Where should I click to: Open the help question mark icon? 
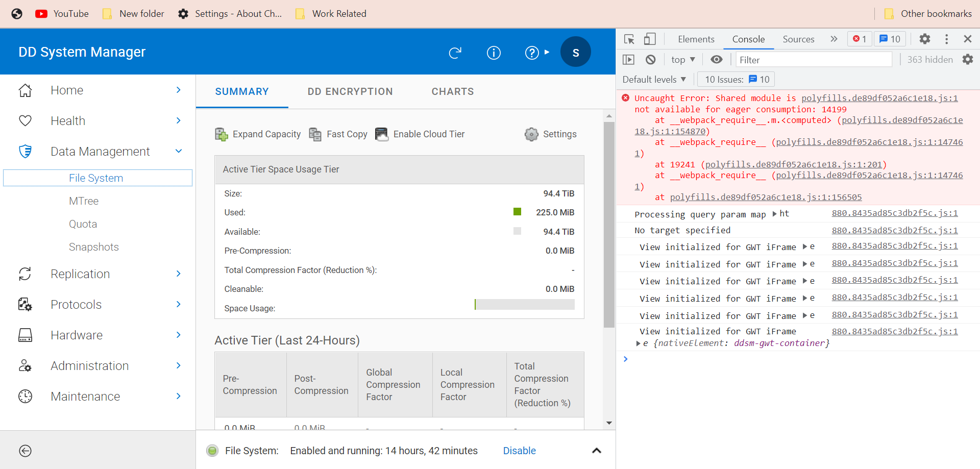tap(532, 53)
